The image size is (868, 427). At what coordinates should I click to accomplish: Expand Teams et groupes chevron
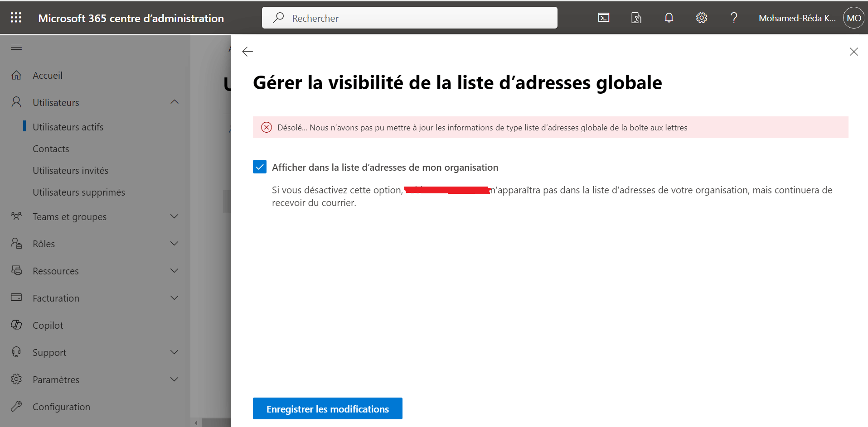(x=175, y=216)
